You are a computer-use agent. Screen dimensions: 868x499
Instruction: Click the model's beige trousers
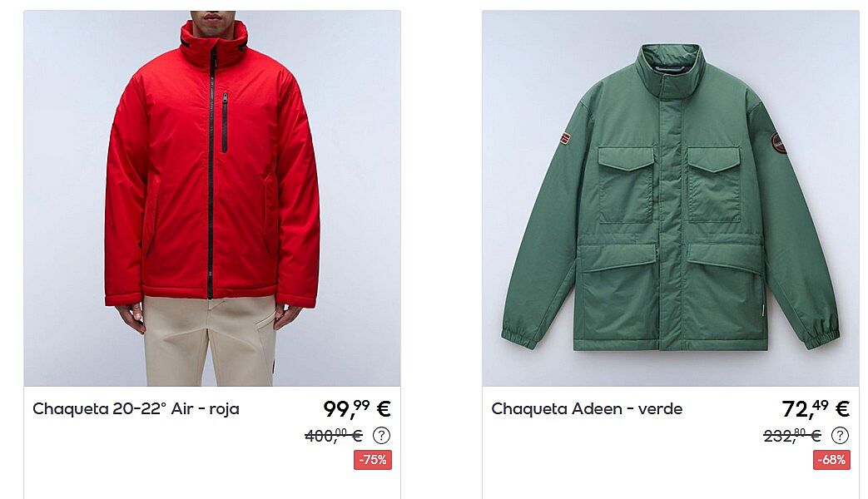(211, 341)
